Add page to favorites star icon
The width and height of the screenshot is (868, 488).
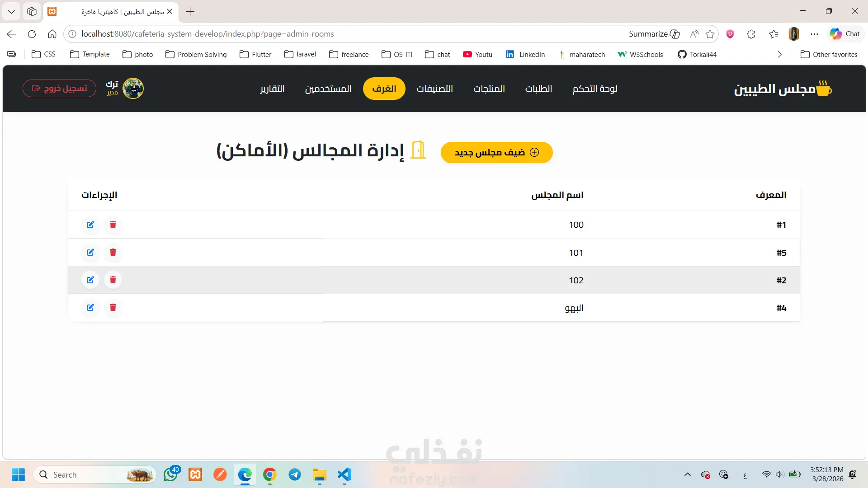(x=710, y=34)
